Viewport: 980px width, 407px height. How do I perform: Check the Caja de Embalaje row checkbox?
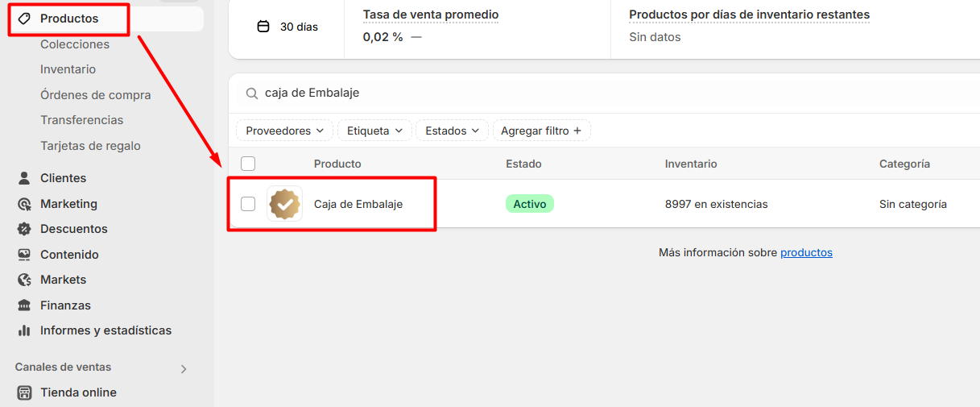pos(248,204)
